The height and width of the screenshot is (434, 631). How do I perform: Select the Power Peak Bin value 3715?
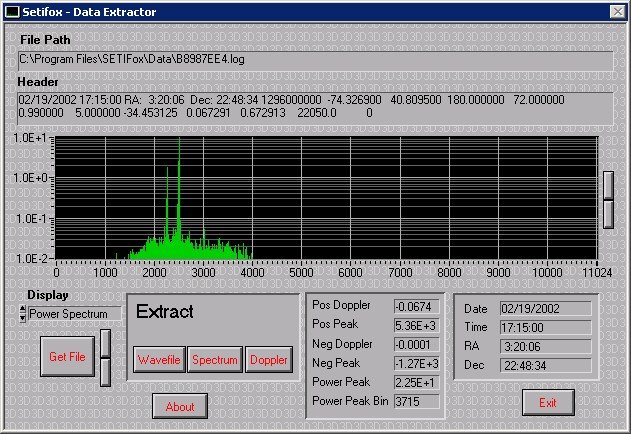(417, 401)
